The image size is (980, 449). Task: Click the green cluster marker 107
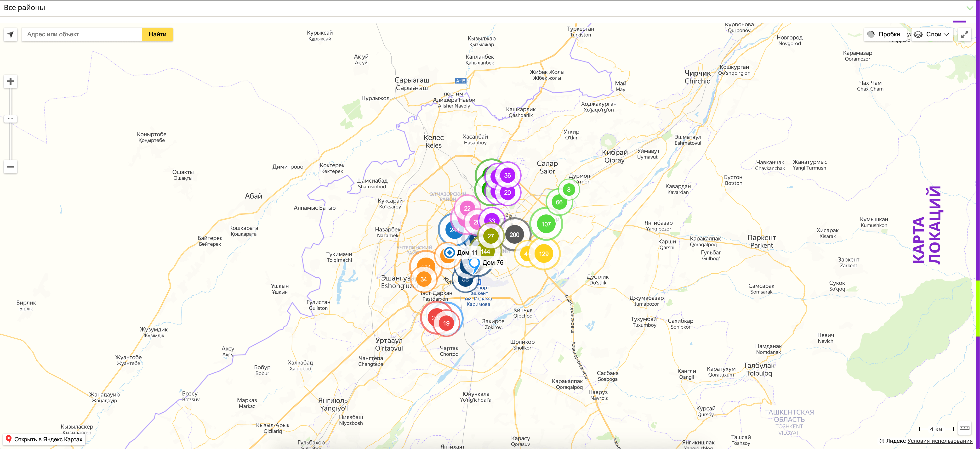(546, 224)
